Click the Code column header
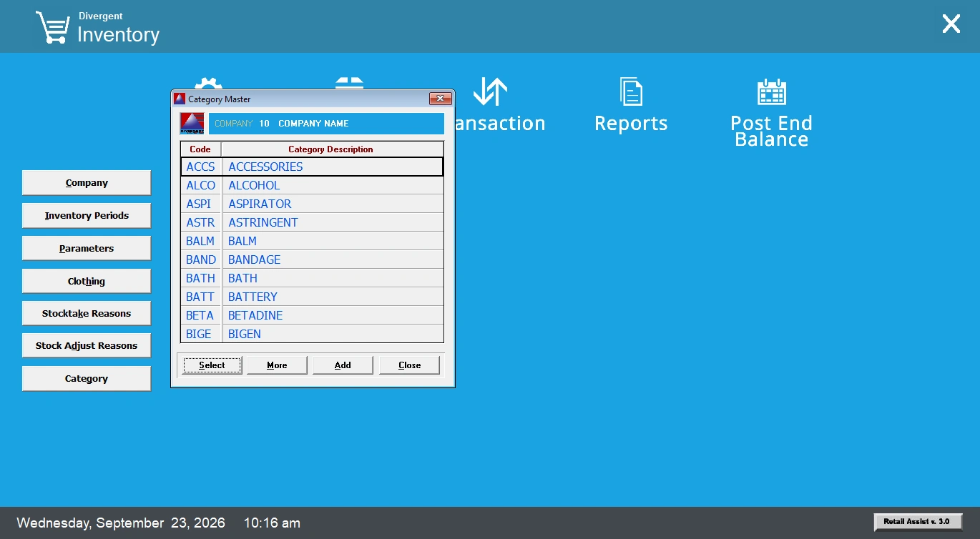Screen dimensions: 980x539 click(200, 149)
